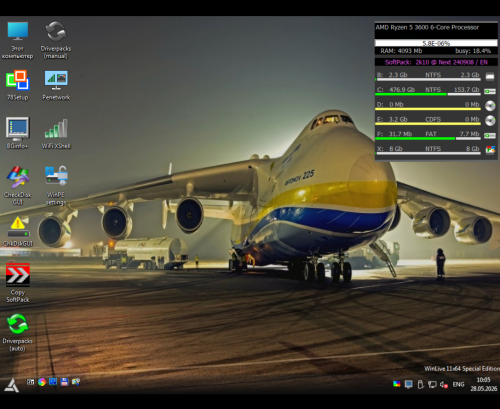The image size is (500, 409).
Task: Select the X: drive row in widget
Action: 436,149
